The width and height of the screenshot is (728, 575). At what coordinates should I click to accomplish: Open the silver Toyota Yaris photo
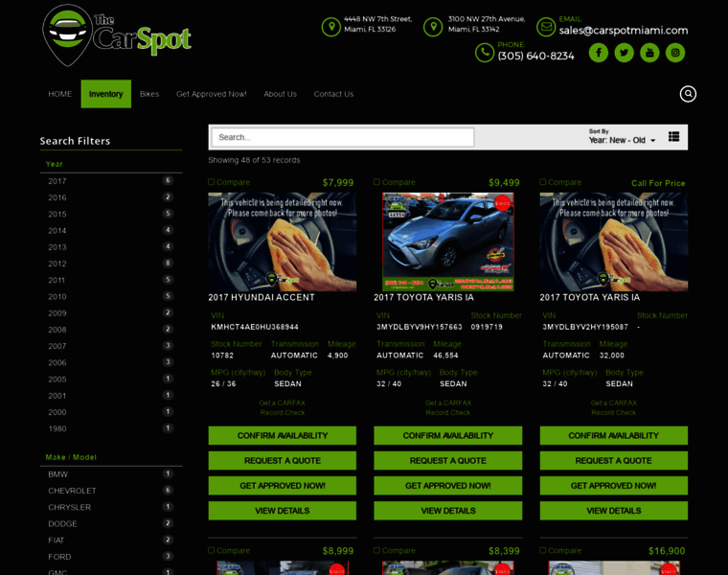point(447,242)
